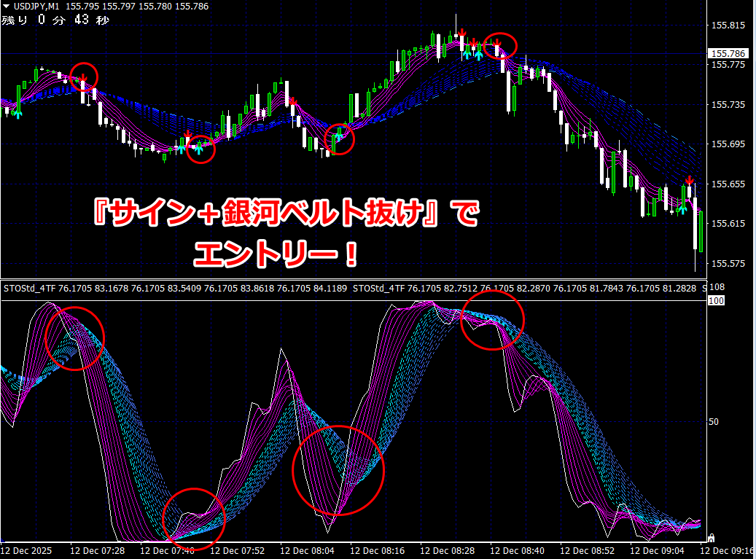756x559 pixels.
Task: Click the 50 level label on stochastic scale
Action: pyautogui.click(x=714, y=421)
